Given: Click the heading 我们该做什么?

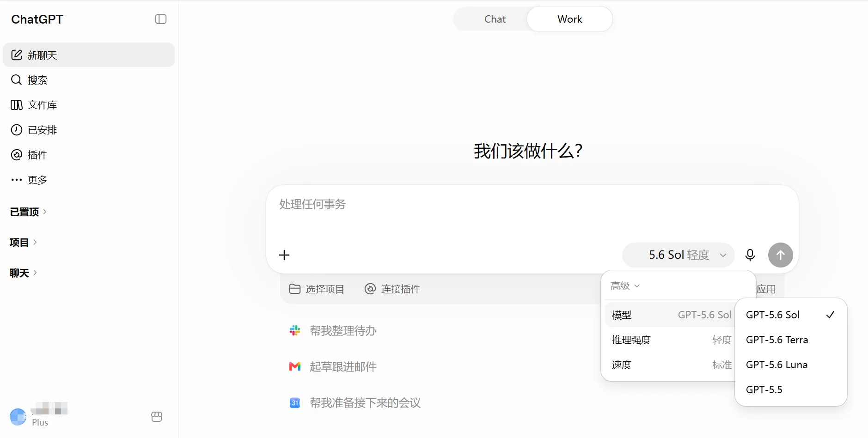Looking at the screenshot, I should (528, 151).
